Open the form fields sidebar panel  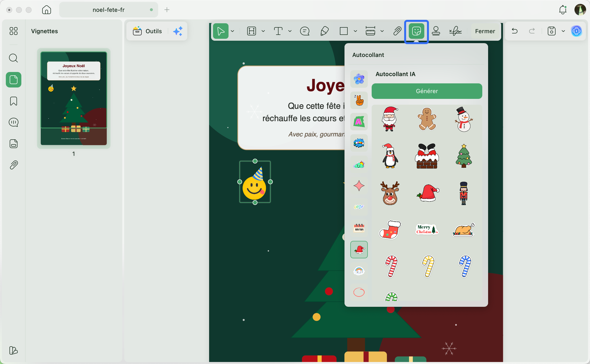pyautogui.click(x=14, y=144)
